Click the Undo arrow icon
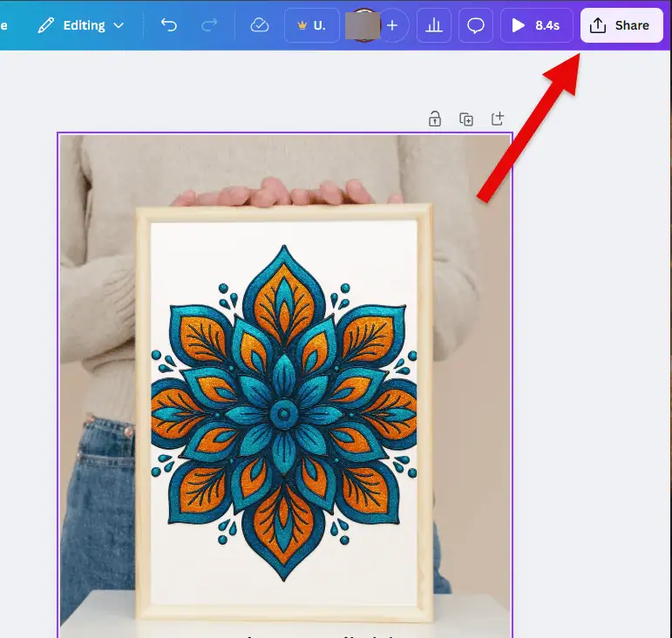The image size is (672, 638). pyautogui.click(x=169, y=25)
